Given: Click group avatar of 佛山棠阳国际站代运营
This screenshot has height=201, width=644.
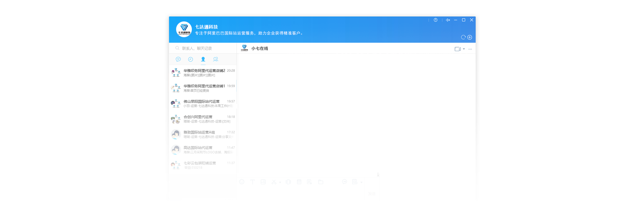Looking at the screenshot, I should (x=176, y=104).
